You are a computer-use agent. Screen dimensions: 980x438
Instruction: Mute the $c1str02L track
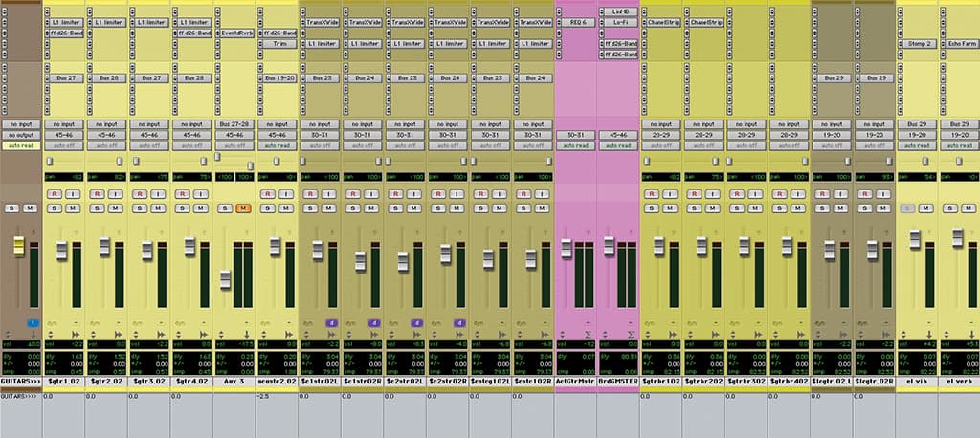click(329, 208)
